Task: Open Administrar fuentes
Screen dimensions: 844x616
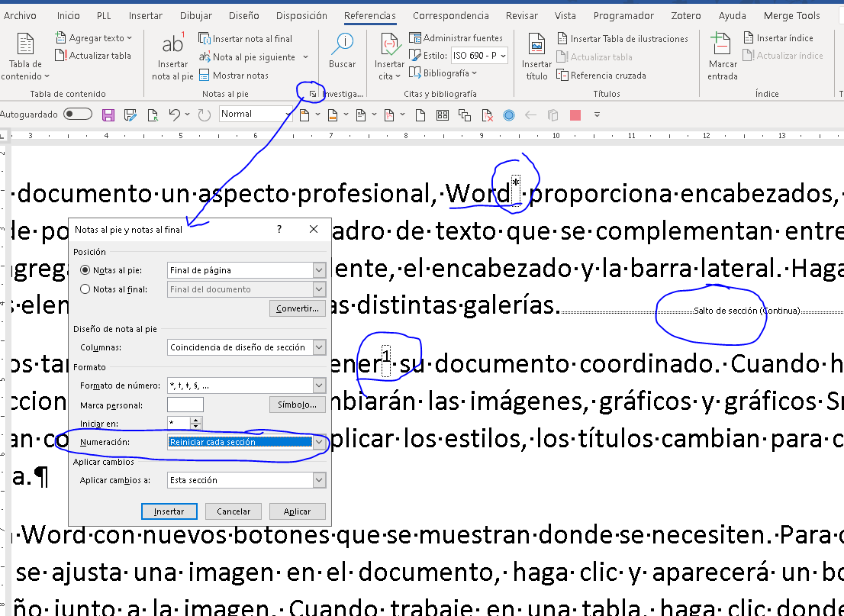Action: [x=456, y=37]
